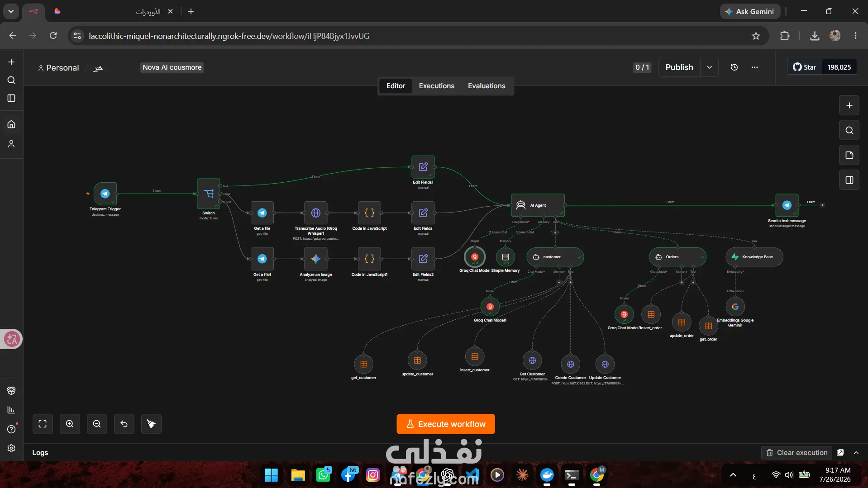Search nodes using canvas magnifier button
This screenshot has width=868, height=488.
tap(849, 130)
